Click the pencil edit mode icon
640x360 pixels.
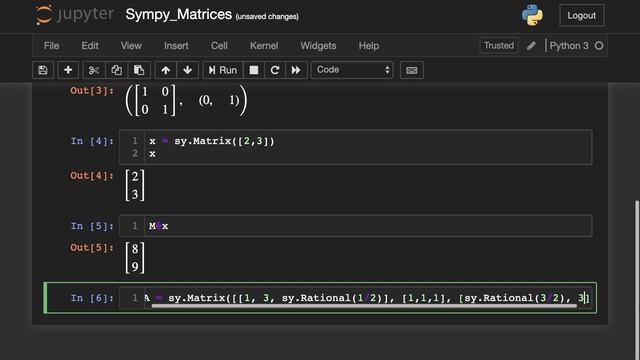coord(531,46)
